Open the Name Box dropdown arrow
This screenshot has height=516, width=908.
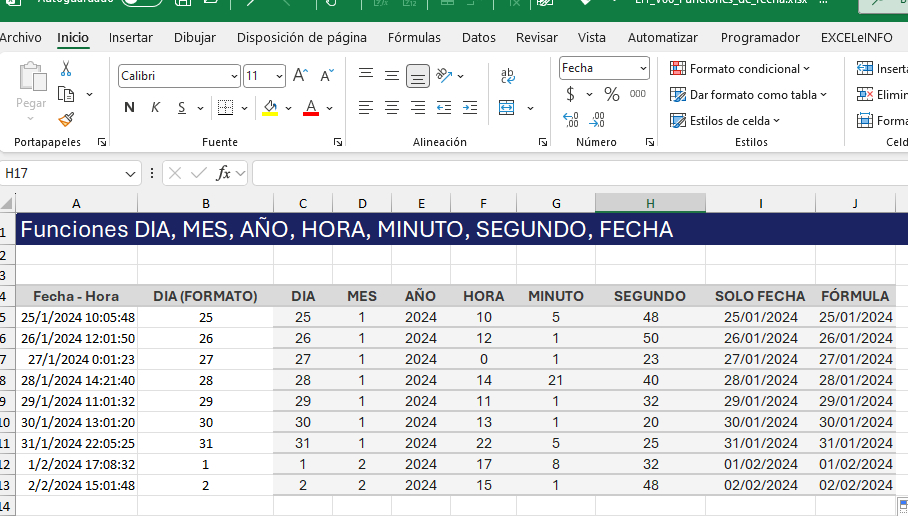point(131,174)
